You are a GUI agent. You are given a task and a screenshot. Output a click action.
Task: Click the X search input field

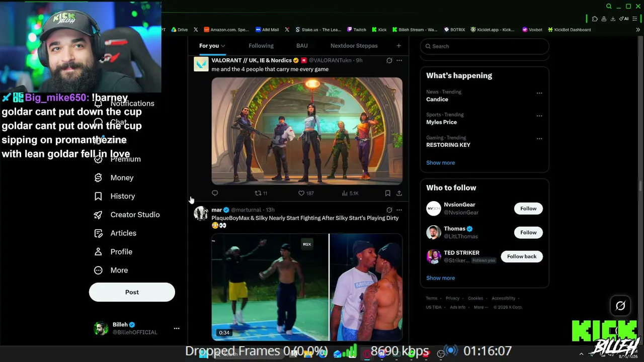point(485,46)
